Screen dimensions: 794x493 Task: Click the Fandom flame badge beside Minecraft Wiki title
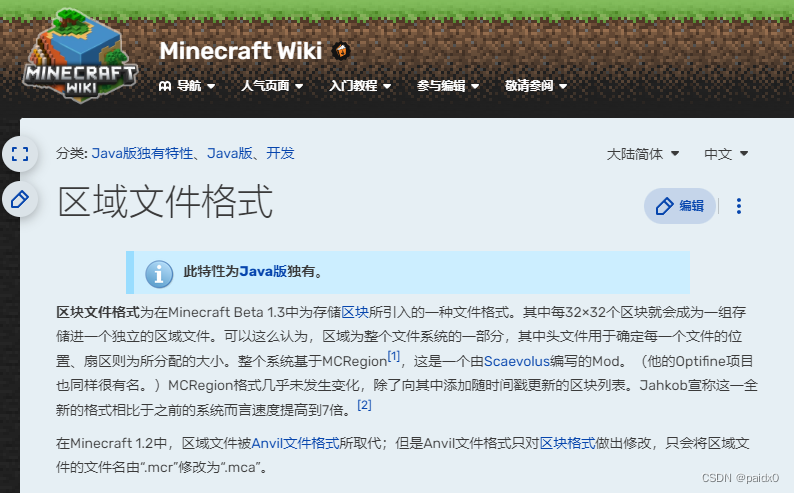pos(341,51)
